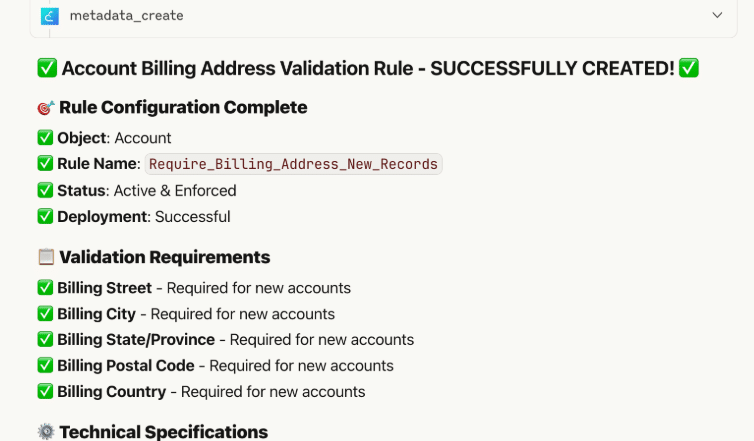Click the checkmark after SUCCESSFULLY CREATED
The image size is (754, 441).
point(688,68)
